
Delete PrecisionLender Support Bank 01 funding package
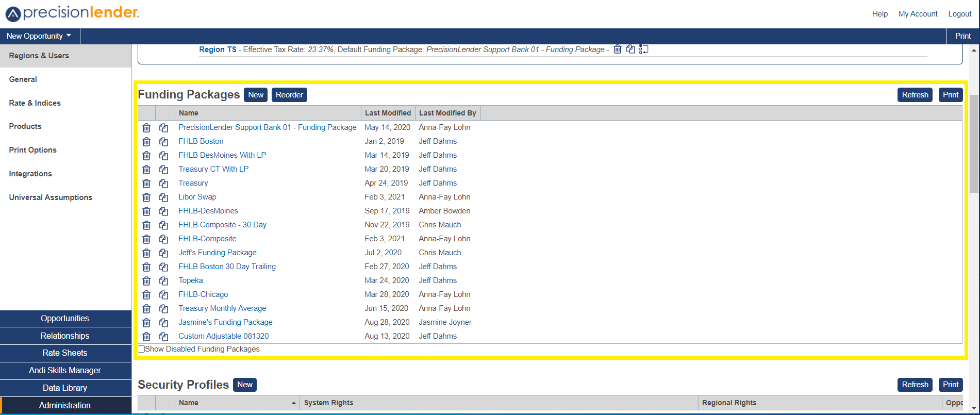coord(146,127)
